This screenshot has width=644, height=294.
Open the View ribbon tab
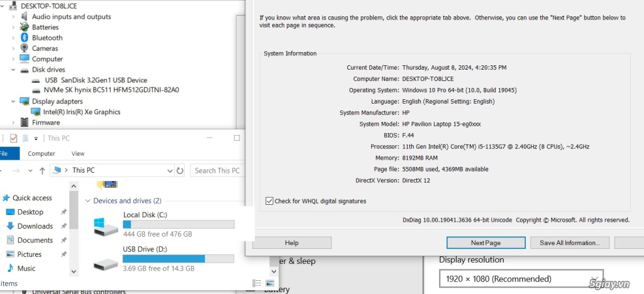coord(78,153)
